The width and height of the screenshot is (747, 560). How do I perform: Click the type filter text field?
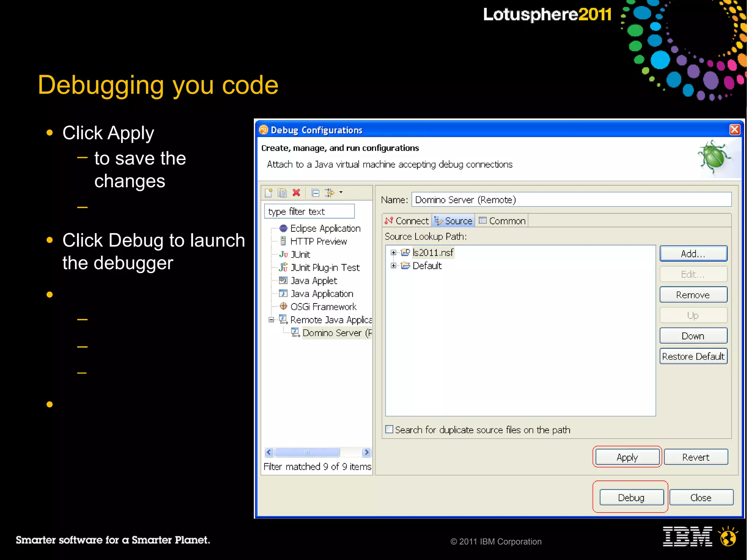click(309, 211)
